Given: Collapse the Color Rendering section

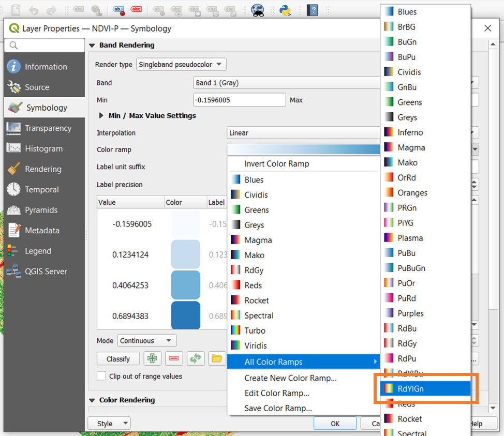Looking at the screenshot, I should [92, 400].
